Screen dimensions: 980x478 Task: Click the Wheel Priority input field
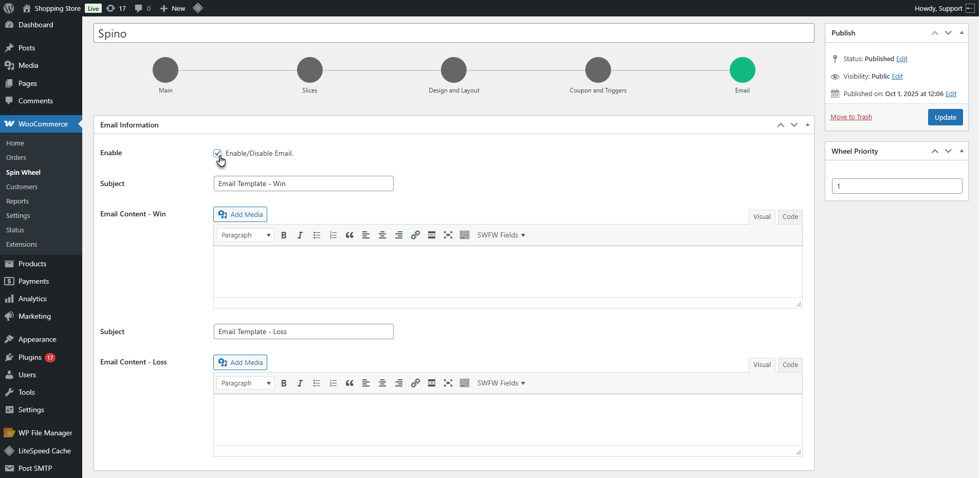(897, 186)
